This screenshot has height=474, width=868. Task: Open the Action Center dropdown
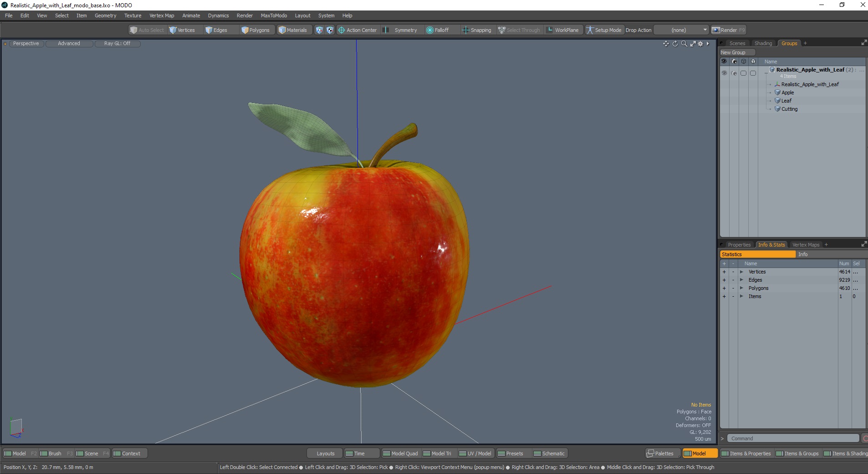click(x=357, y=30)
